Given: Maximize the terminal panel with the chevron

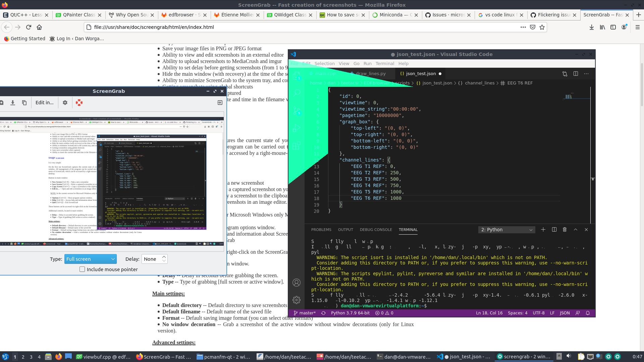Looking at the screenshot, I should coord(576,230).
